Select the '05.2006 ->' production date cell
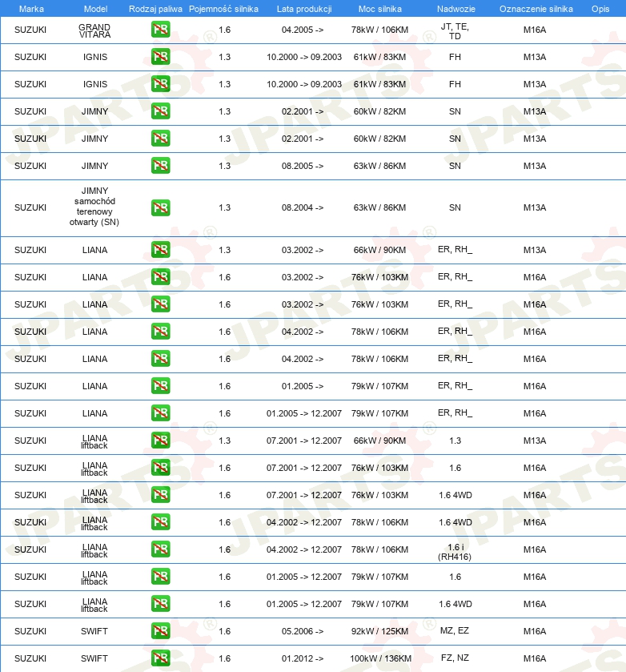Image resolution: width=626 pixels, height=672 pixels. [303, 631]
